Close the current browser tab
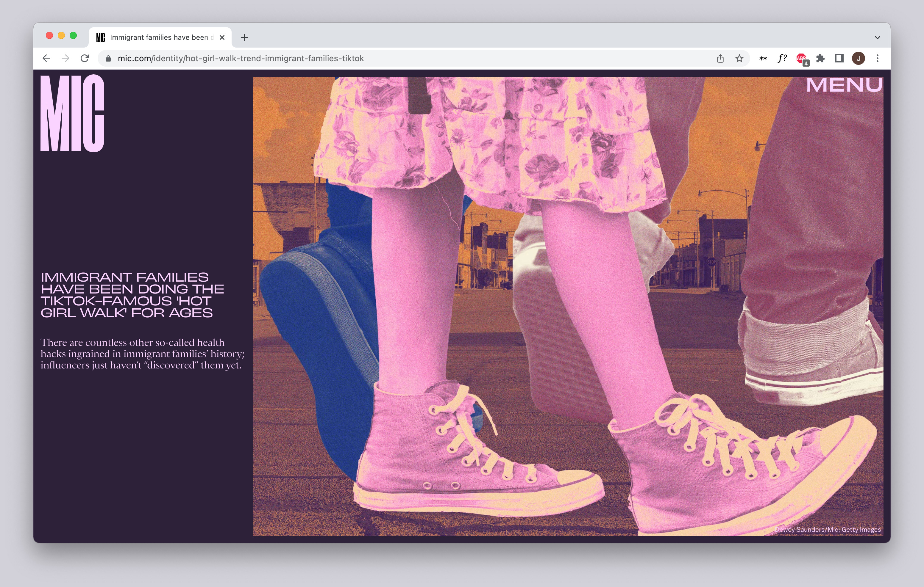The image size is (924, 587). tap(222, 37)
